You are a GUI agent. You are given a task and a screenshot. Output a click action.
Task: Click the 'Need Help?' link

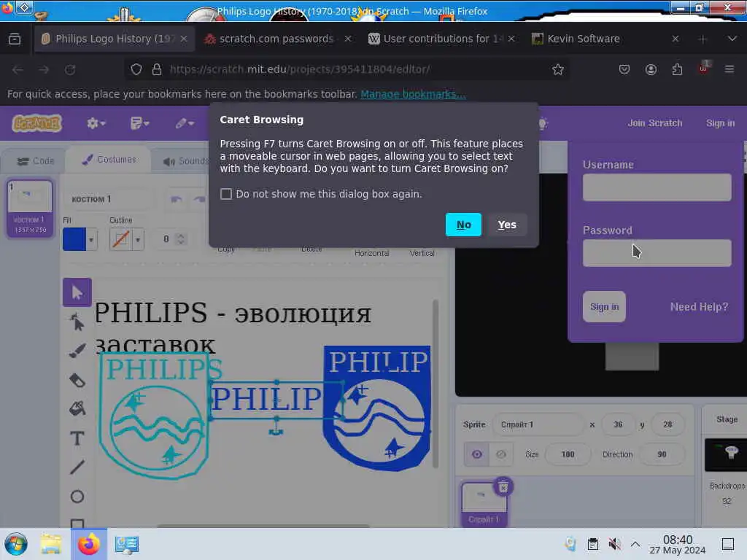click(699, 307)
